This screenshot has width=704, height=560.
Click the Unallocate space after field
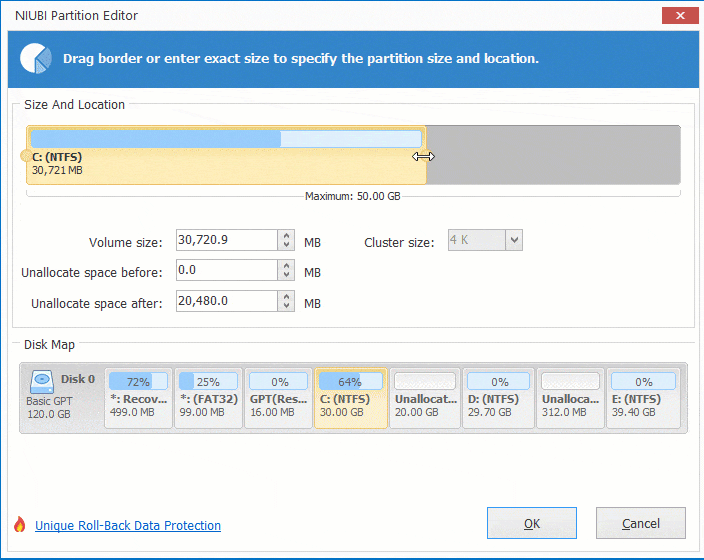227,301
